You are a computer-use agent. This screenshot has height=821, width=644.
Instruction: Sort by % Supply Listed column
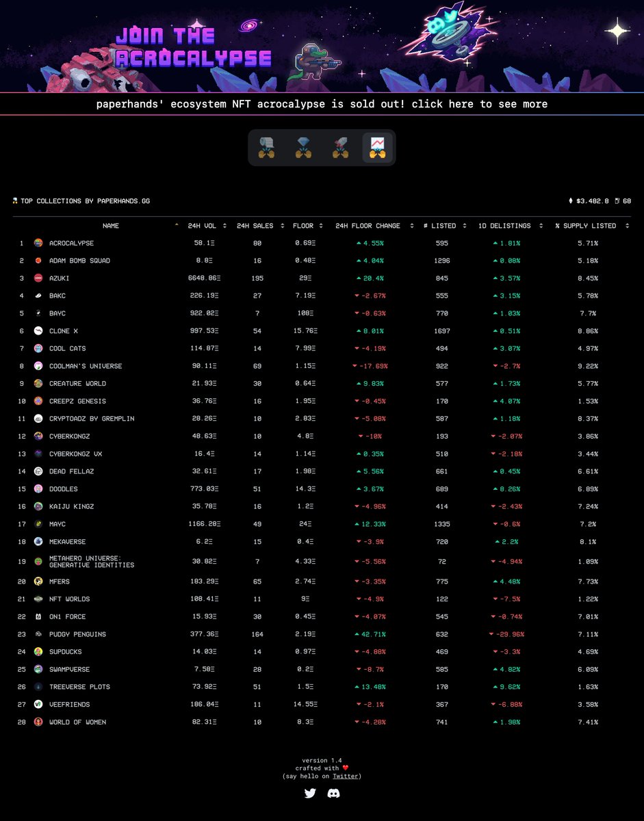592,226
